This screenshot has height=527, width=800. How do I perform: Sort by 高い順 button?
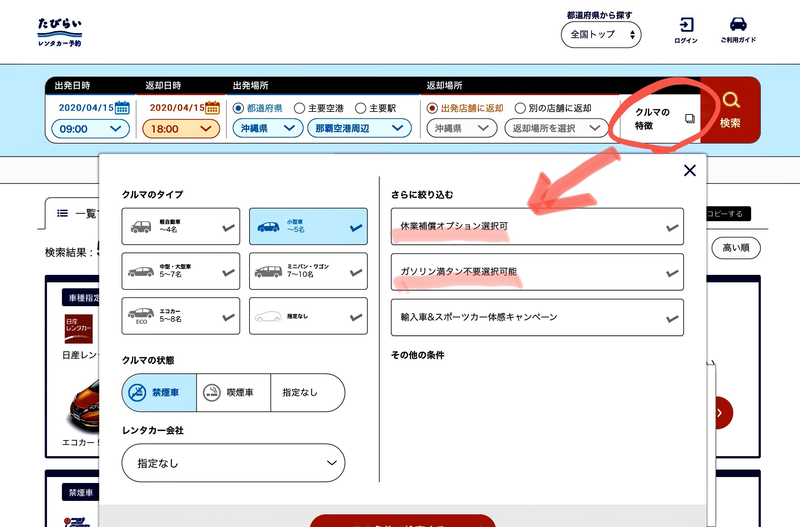point(736,248)
